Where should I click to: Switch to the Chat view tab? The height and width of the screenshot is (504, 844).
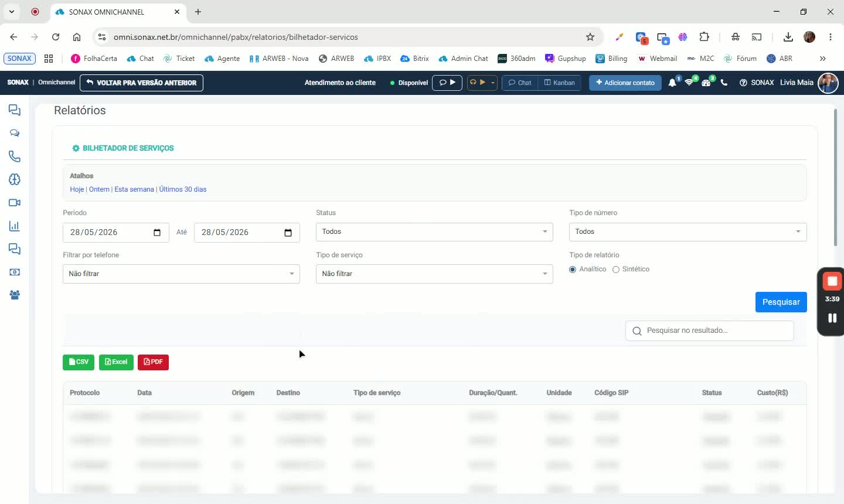(x=520, y=83)
